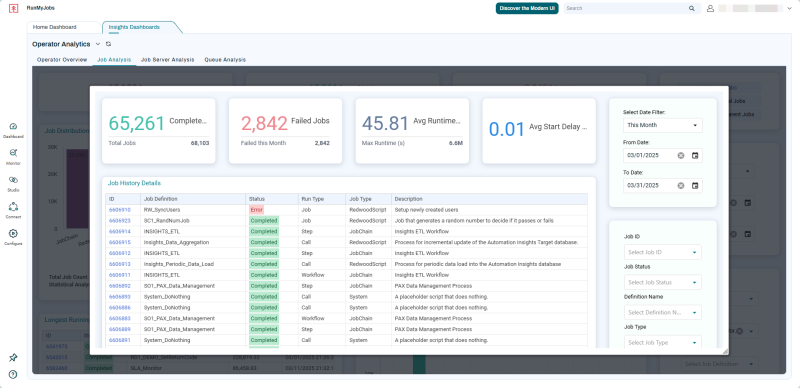Open job ID 6606914 link

[119, 231]
